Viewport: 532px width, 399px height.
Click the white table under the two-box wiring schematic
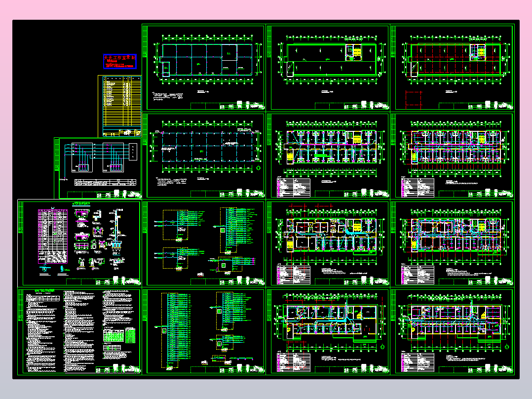106,183
